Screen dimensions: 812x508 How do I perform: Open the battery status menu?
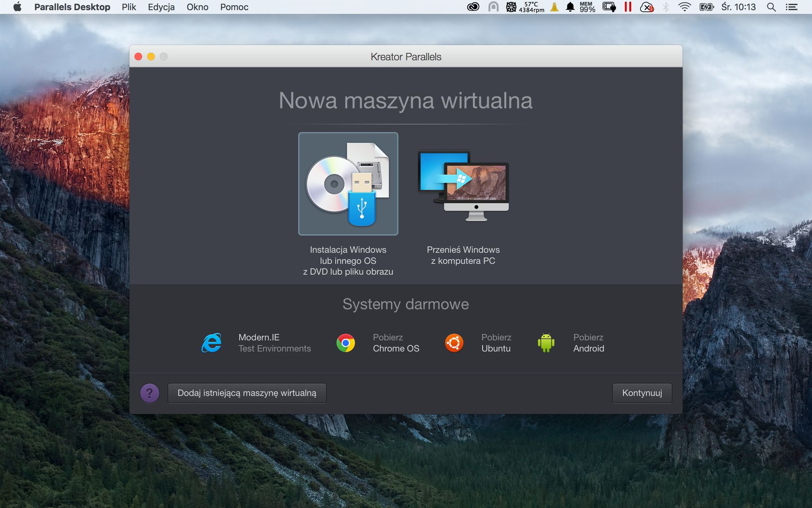tap(707, 7)
